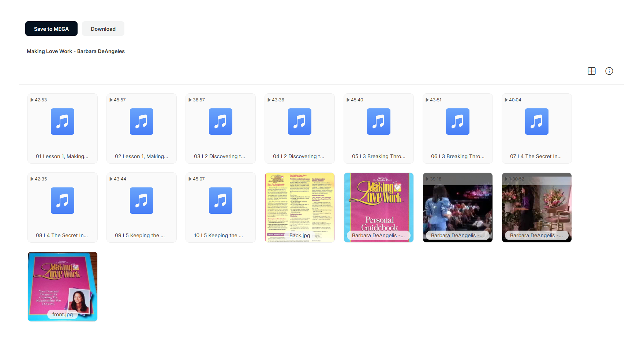Click the Back.jpg file name label
The height and width of the screenshot is (347, 644).
tap(300, 235)
